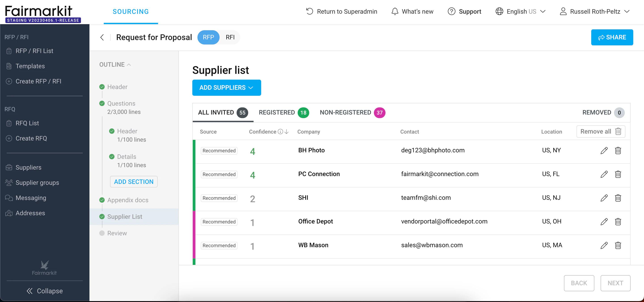Image resolution: width=644 pixels, height=302 pixels.
Task: Click the SHARE button
Action: coord(612,37)
